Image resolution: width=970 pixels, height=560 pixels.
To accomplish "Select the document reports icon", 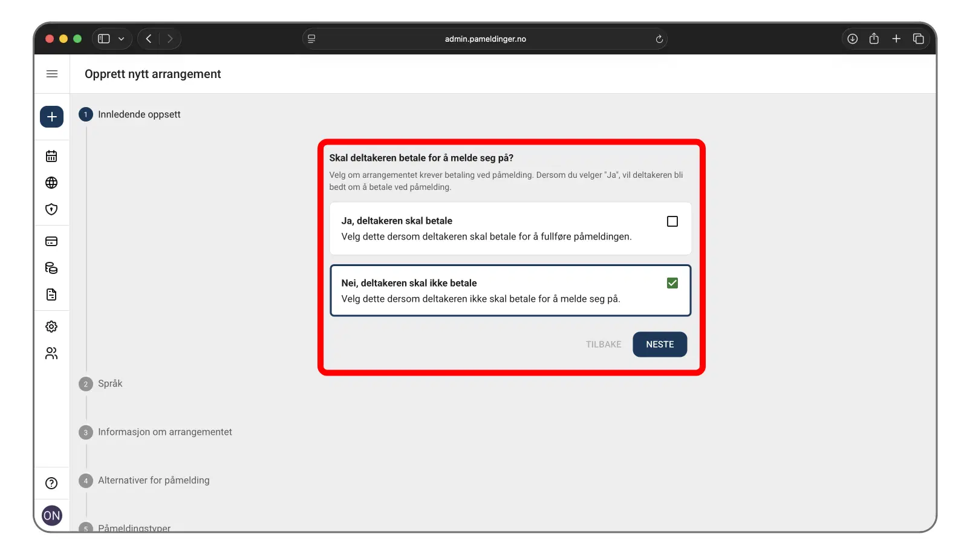I will 51,295.
